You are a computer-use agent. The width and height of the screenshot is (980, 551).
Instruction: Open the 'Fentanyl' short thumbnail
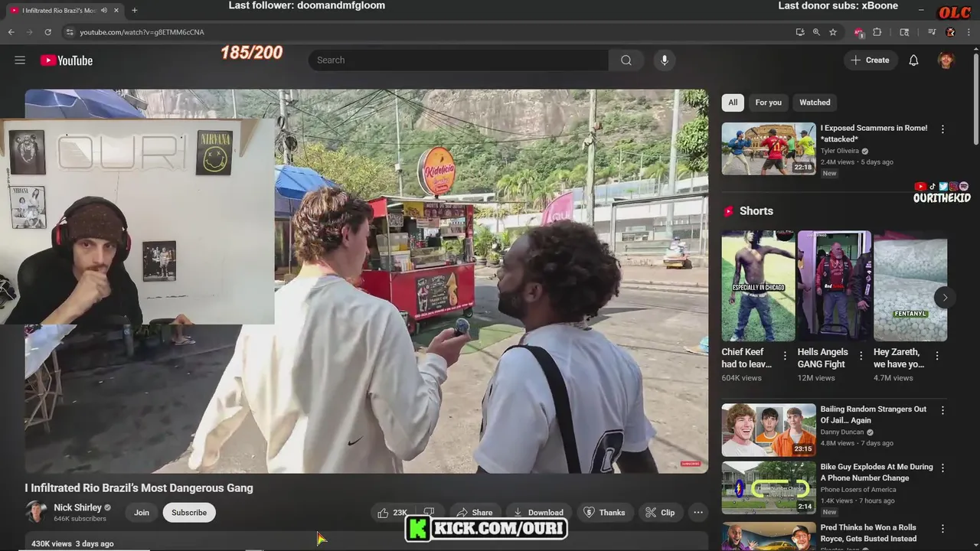pos(910,285)
